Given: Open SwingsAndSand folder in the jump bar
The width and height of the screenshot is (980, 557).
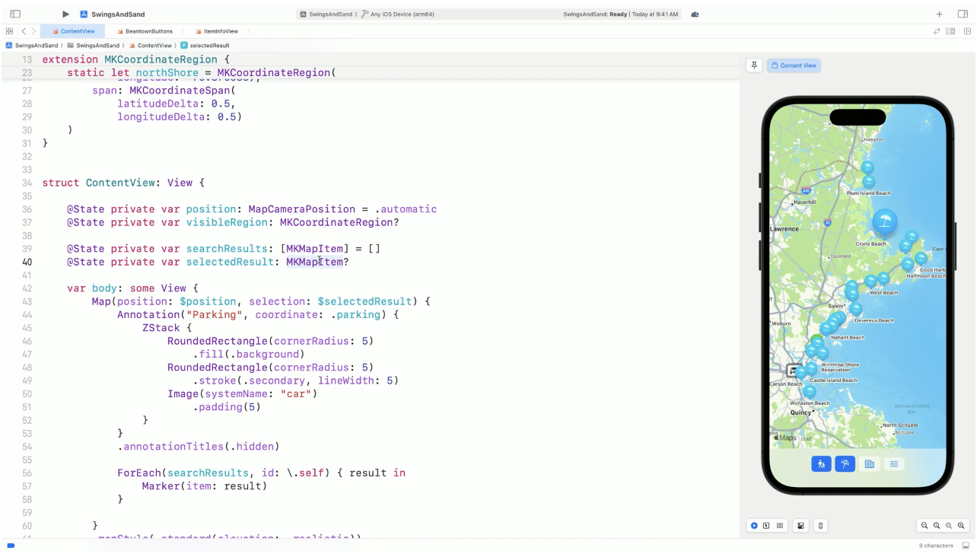Looking at the screenshot, I should pos(93,46).
